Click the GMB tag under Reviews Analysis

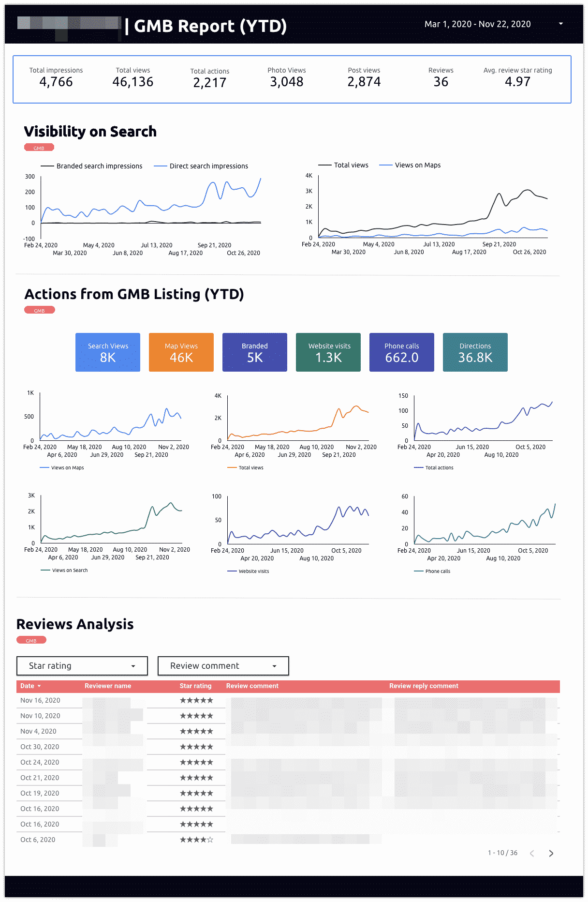[x=31, y=640]
